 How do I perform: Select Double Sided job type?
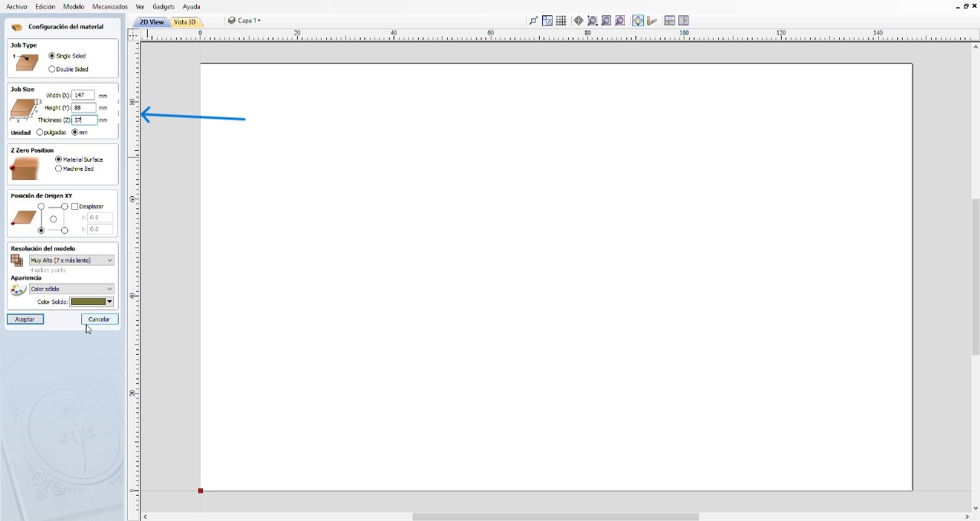69,69
